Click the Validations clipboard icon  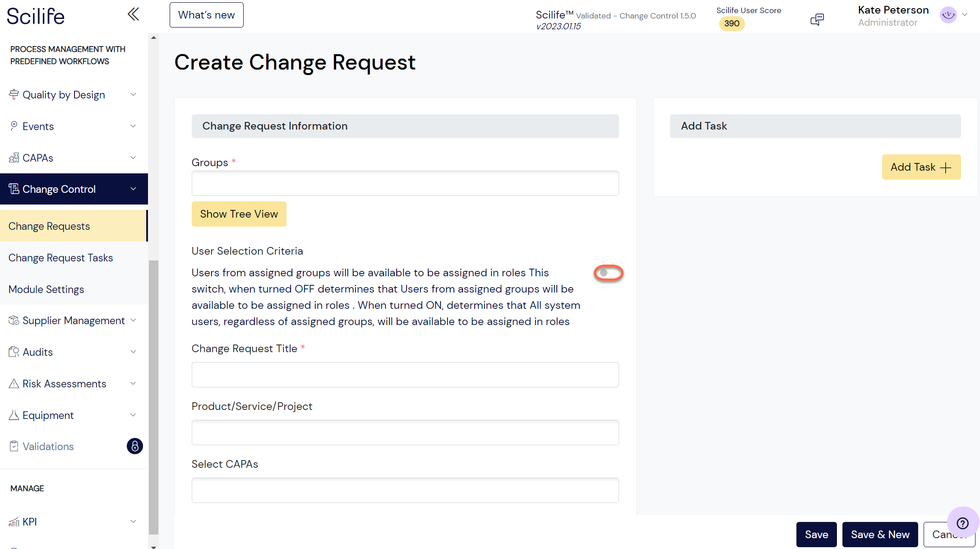[14, 446]
